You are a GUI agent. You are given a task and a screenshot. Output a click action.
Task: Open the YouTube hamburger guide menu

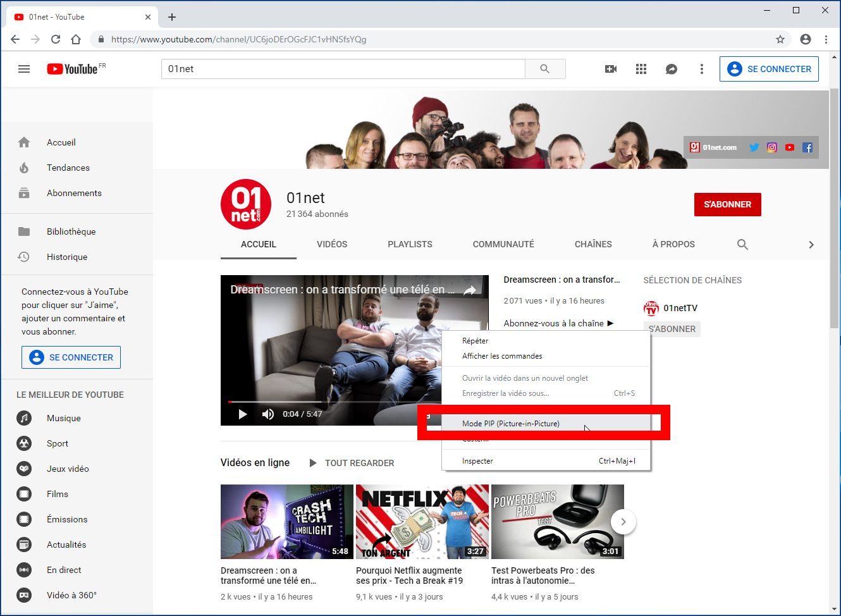tap(24, 69)
